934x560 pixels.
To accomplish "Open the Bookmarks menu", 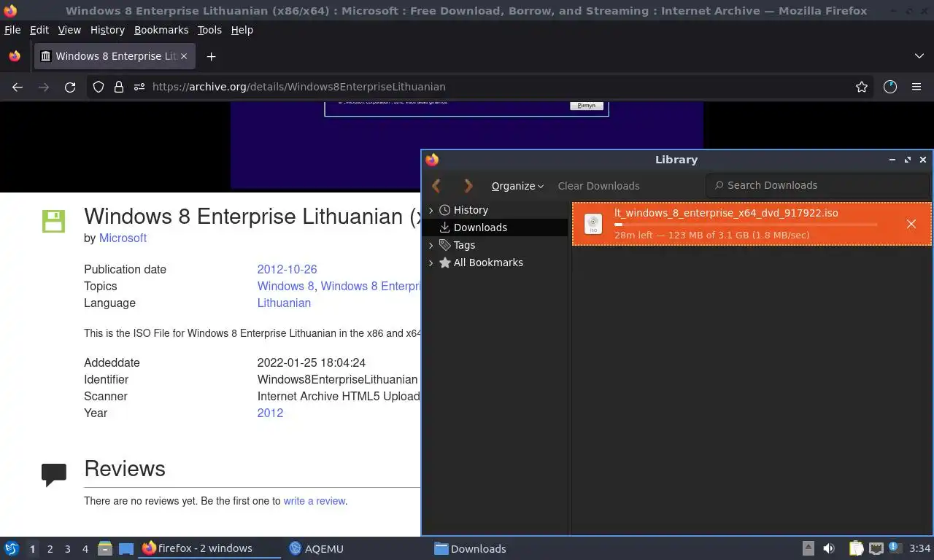I will point(161,30).
